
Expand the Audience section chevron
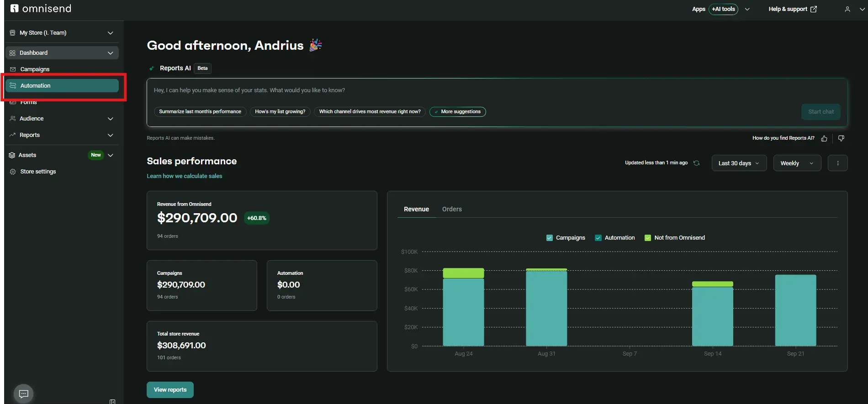[110, 119]
